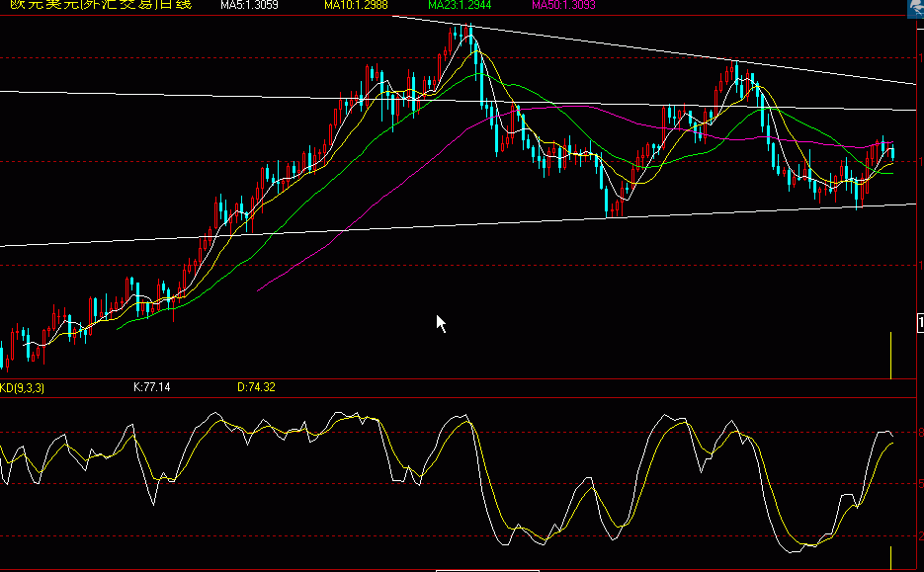Click the D:74.32 stochastic value label
This screenshot has width=924, height=572.
255,387
